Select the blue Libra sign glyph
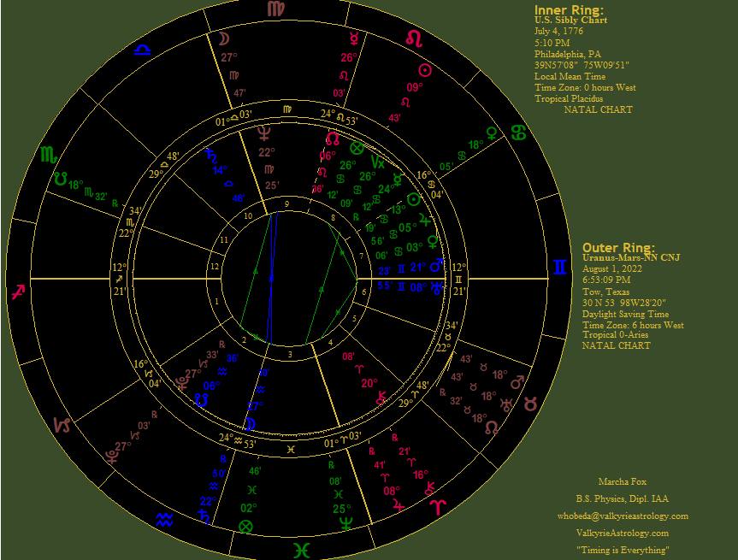 (x=141, y=49)
